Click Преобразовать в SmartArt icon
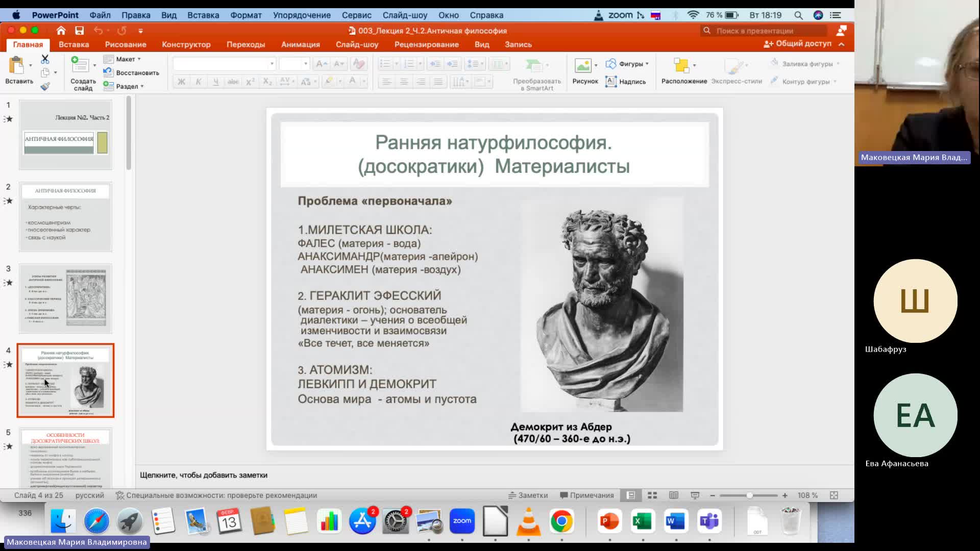 pos(533,66)
